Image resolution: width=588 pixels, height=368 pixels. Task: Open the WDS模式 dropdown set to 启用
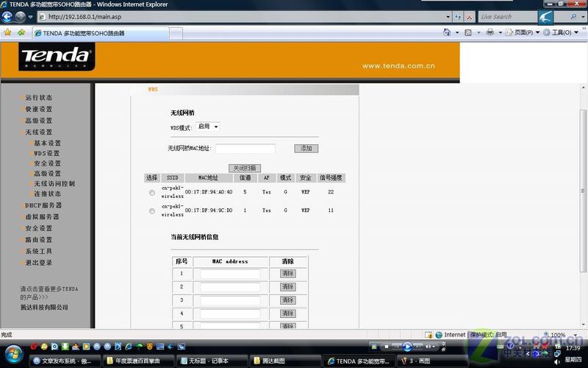click(208, 127)
